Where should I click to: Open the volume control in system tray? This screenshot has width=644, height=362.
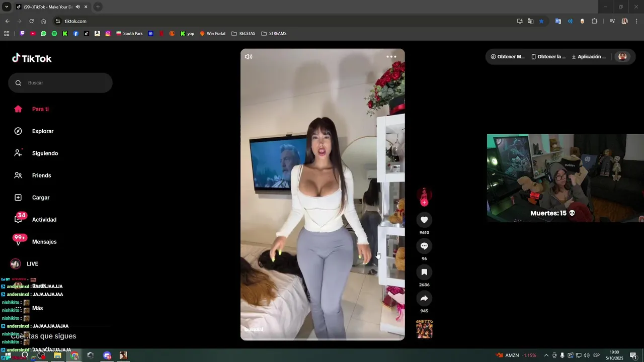(586, 355)
